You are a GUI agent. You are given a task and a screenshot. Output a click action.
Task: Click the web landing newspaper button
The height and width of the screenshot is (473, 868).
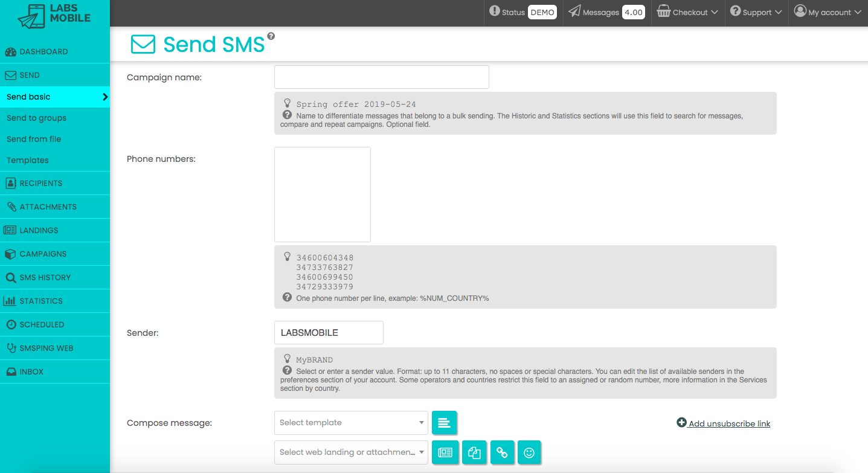(445, 452)
